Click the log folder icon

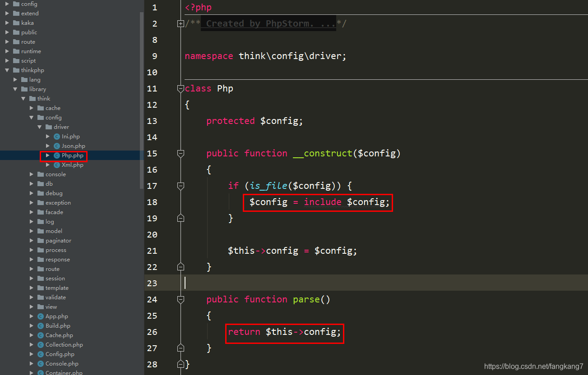pyautogui.click(x=40, y=222)
